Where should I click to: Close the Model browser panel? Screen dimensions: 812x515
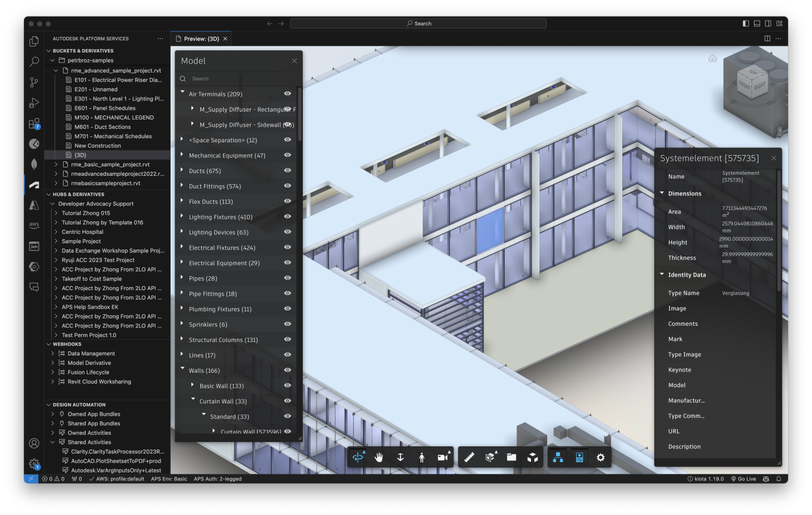(x=294, y=61)
